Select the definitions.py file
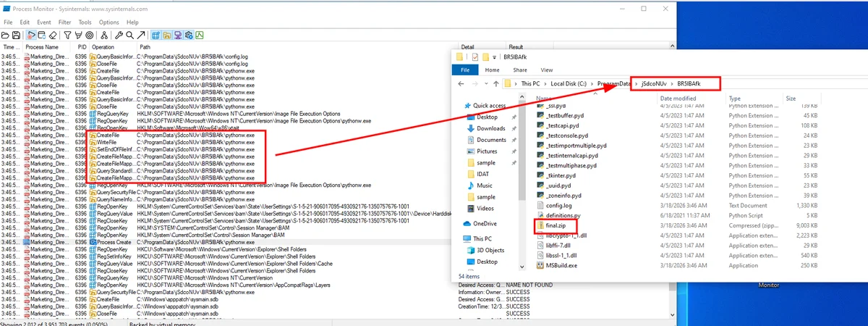 pyautogui.click(x=557, y=216)
